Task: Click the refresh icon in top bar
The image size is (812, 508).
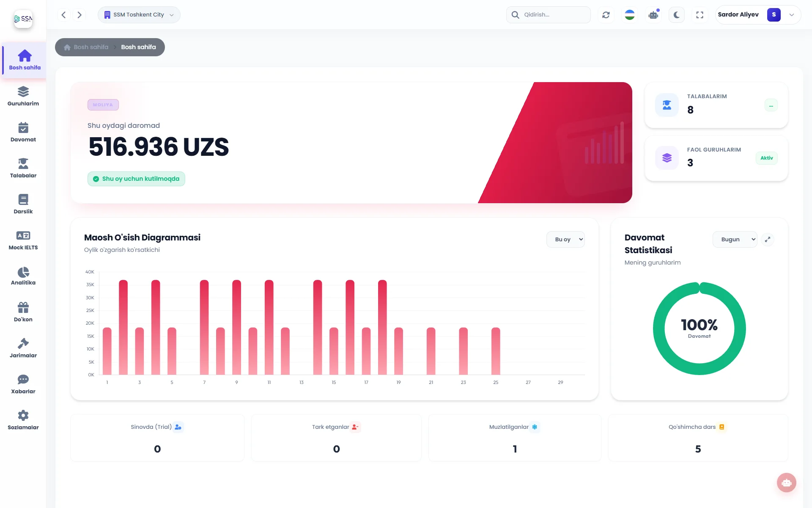Action: coord(606,15)
